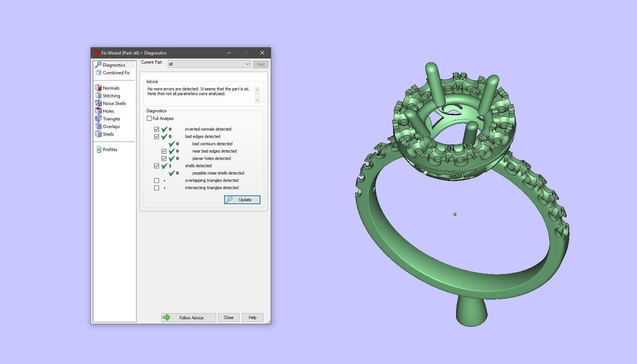Click the Overlaps cube icon
The image size is (637, 364).
98,127
